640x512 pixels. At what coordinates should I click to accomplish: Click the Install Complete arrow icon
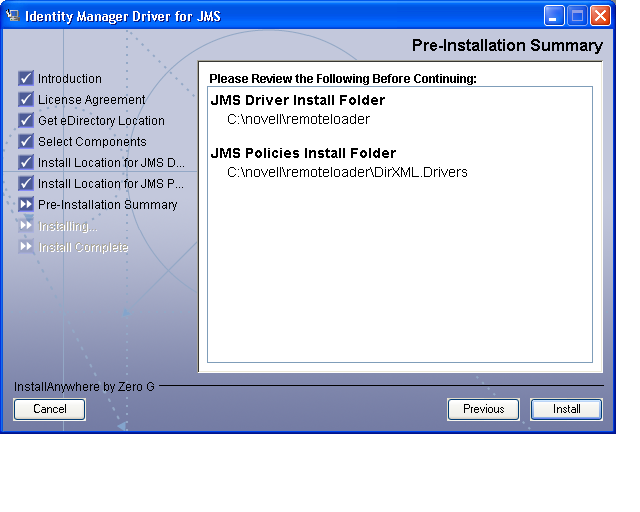click(26, 246)
